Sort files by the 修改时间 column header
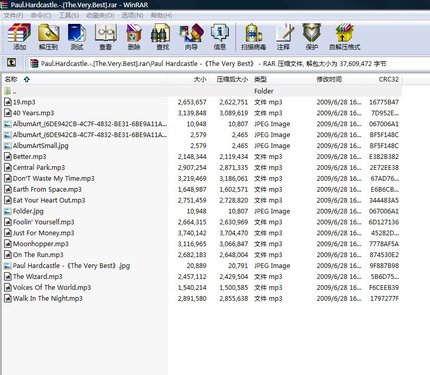Viewport: 430px width, 375px height. tap(329, 79)
